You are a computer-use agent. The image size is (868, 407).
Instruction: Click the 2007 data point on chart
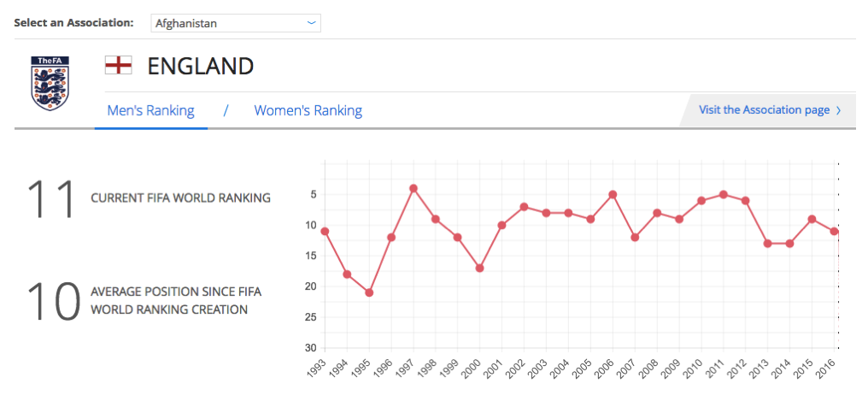coord(635,237)
